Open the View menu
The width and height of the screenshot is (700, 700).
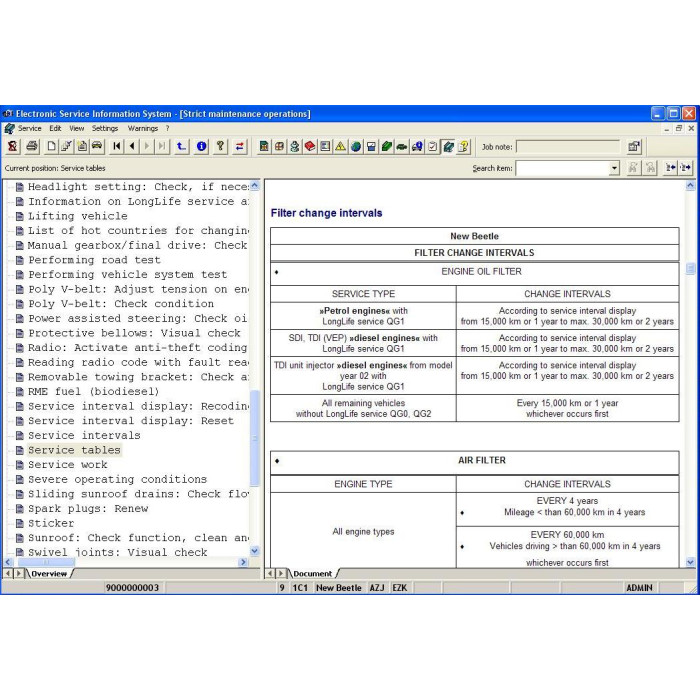click(76, 128)
